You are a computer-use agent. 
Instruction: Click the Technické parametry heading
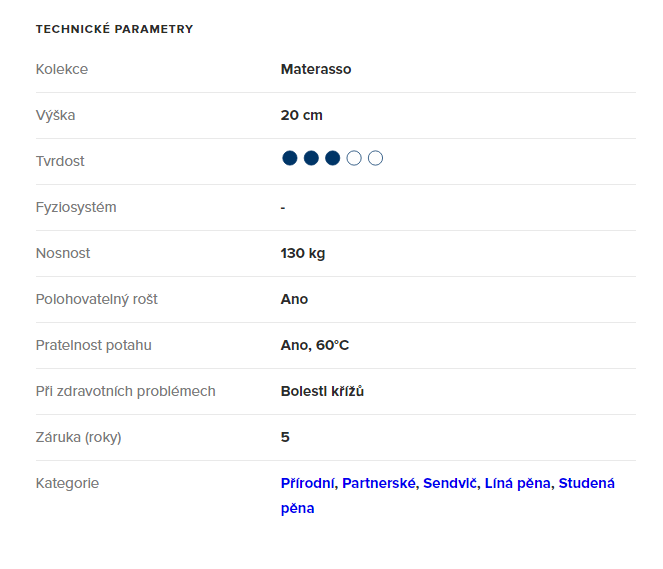click(114, 29)
